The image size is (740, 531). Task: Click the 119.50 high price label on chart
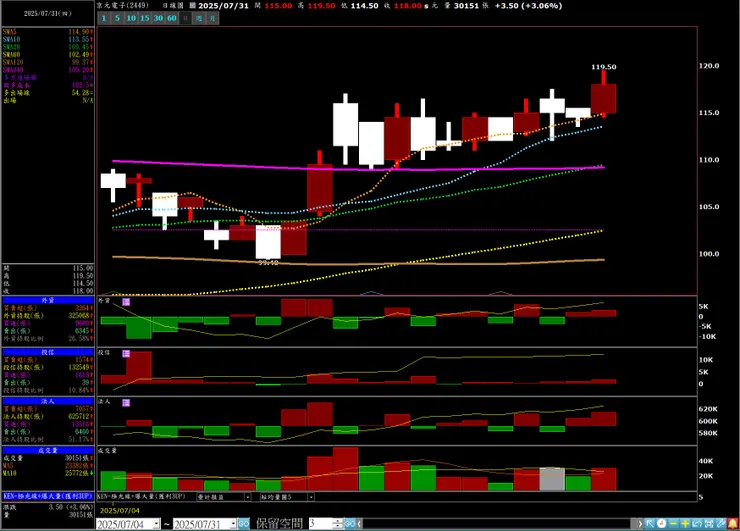coord(604,67)
